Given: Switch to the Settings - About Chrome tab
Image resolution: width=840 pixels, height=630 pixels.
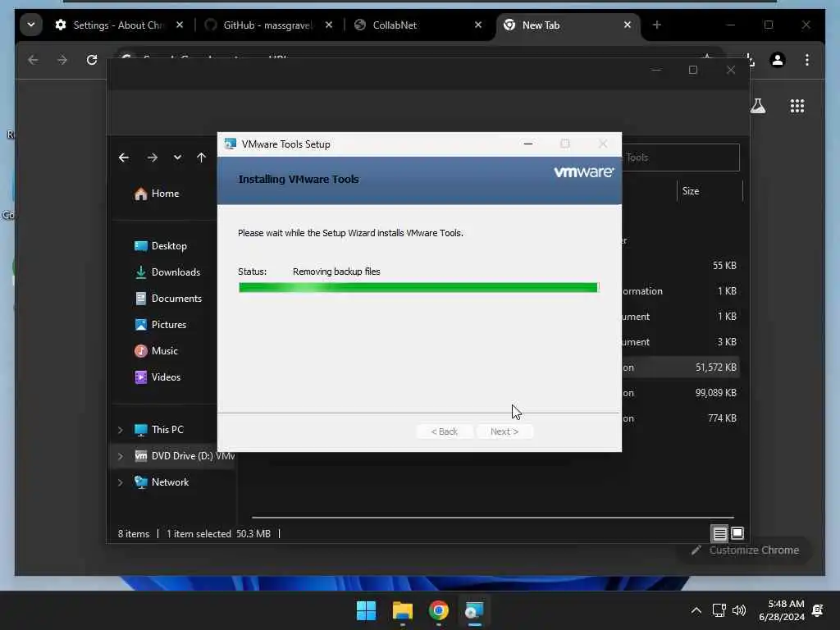Looking at the screenshot, I should 119,25.
